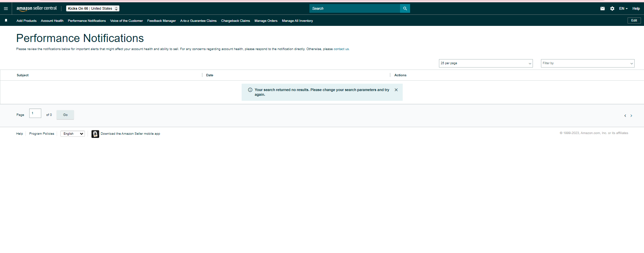Image resolution: width=644 pixels, height=253 pixels.
Task: Open Chargeback Claims
Action: click(x=236, y=21)
